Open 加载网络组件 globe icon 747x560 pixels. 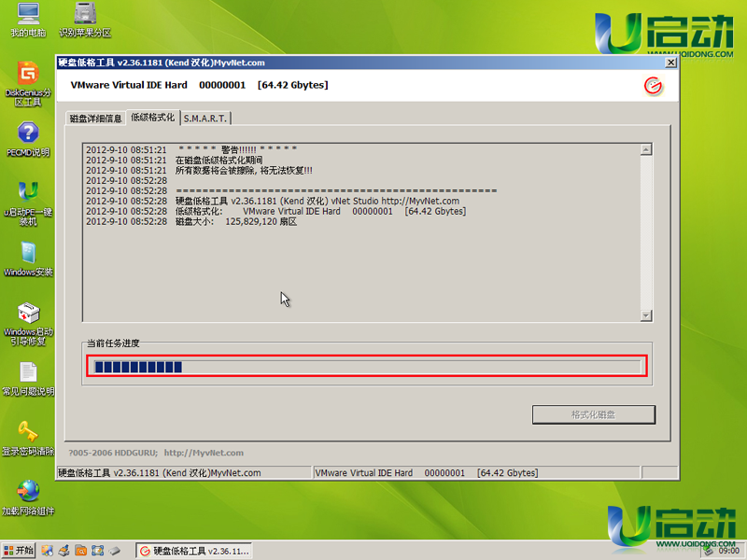pos(28,498)
